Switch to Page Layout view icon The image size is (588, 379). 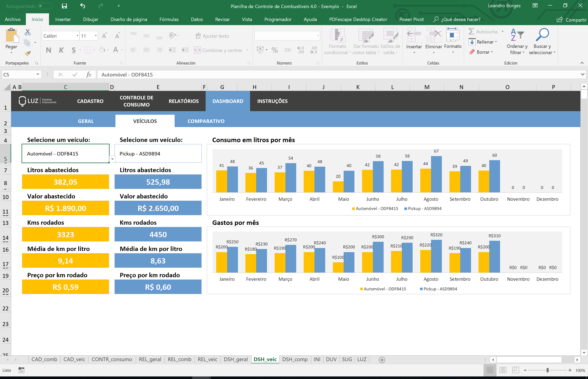click(503, 370)
